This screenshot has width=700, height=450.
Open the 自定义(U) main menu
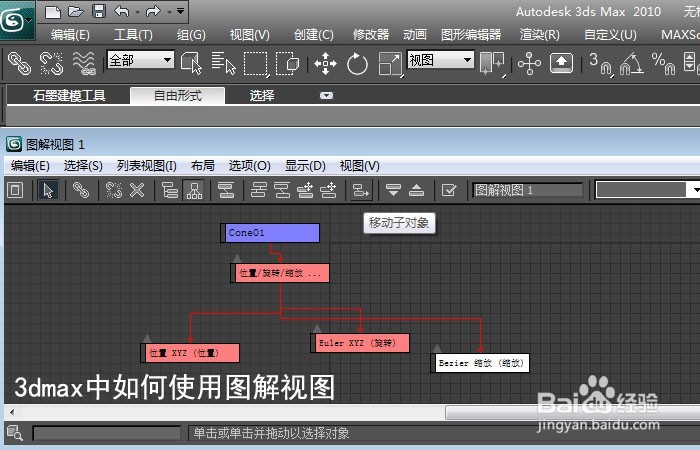[610, 35]
